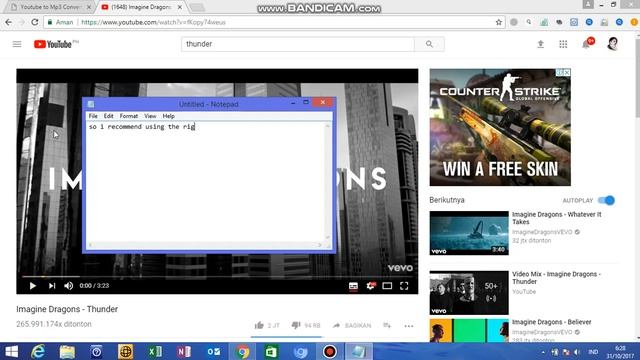This screenshot has height=360, width=640.
Task: Seek on the video progress bar
Action: tap(217, 276)
